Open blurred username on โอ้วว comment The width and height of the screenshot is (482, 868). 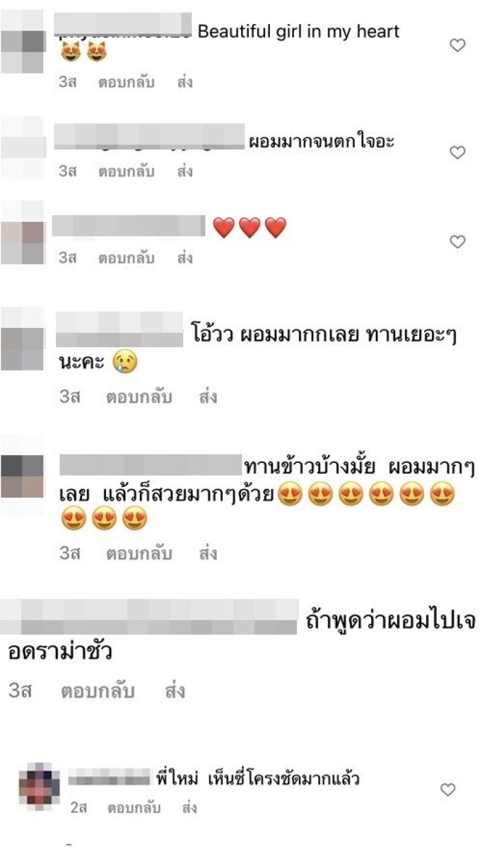(x=119, y=329)
